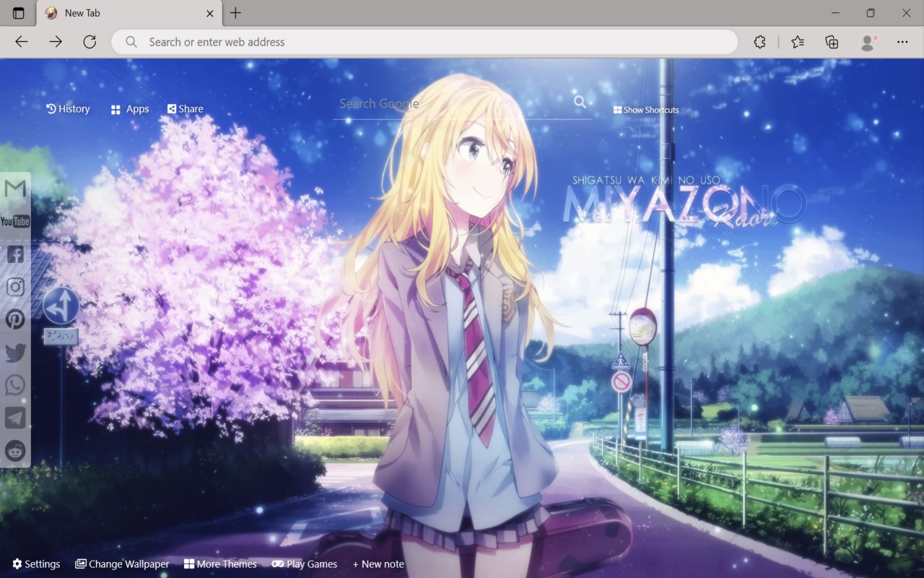Click Change Wallpaper

122,564
